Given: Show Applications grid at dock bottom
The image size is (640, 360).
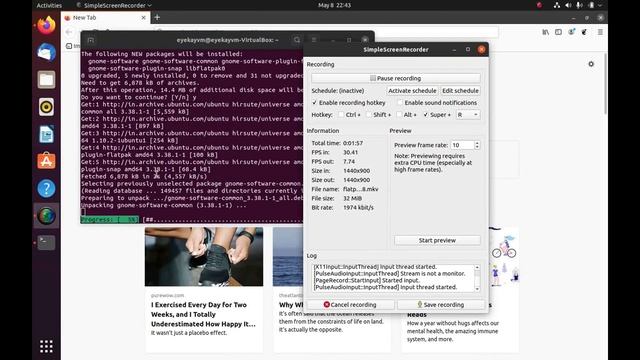Looking at the screenshot, I should tap(46, 346).
